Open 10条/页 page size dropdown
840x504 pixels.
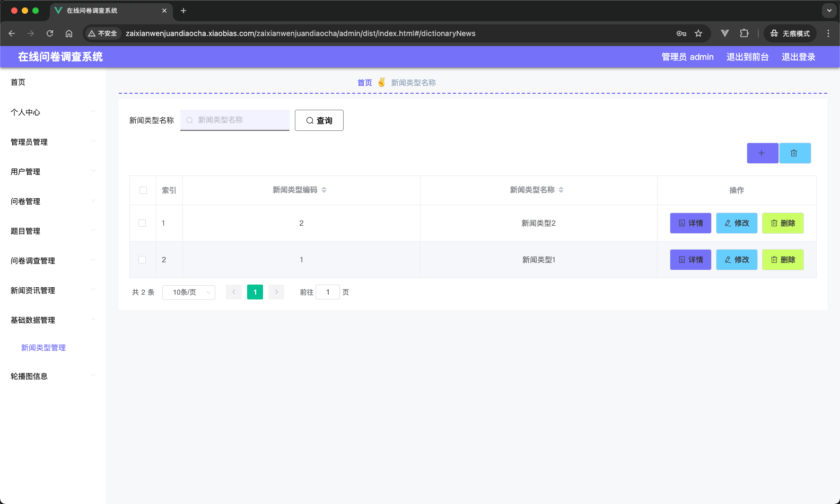click(x=189, y=292)
